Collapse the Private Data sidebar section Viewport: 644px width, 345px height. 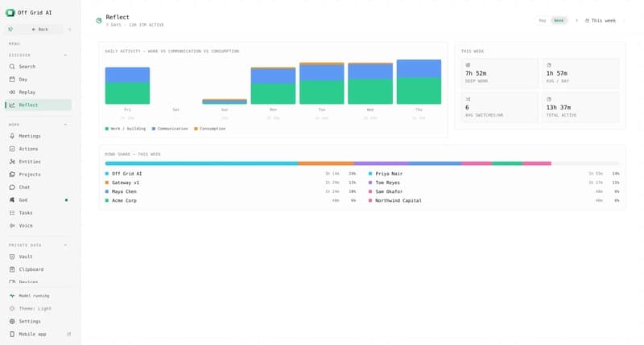click(x=66, y=245)
